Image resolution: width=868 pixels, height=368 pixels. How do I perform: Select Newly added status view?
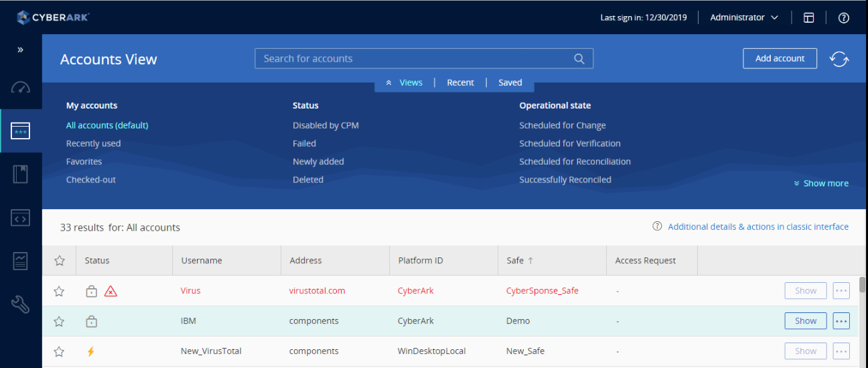318,162
